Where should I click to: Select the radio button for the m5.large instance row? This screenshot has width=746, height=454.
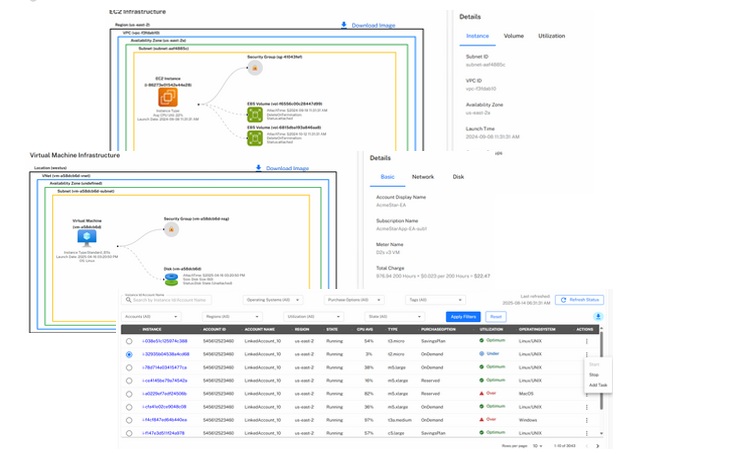click(129, 367)
